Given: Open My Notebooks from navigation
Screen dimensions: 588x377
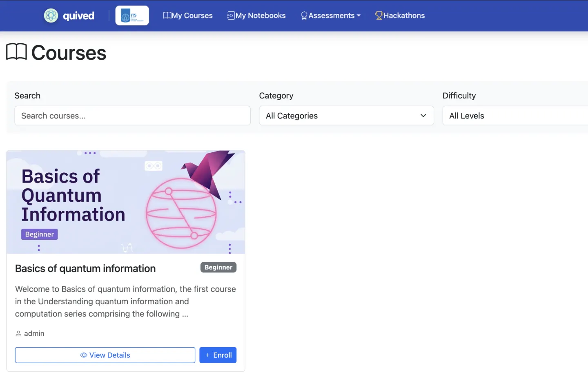Looking at the screenshot, I should click(256, 16).
